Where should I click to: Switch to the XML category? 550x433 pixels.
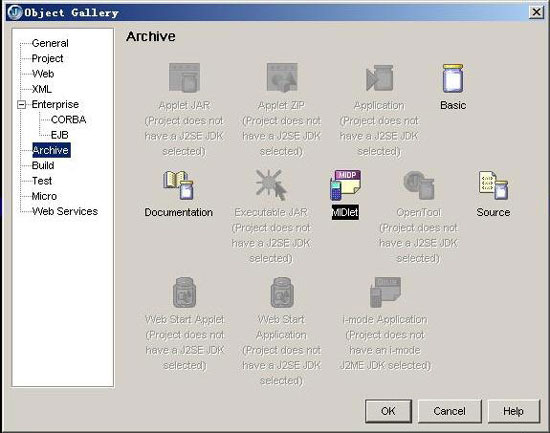(x=42, y=89)
